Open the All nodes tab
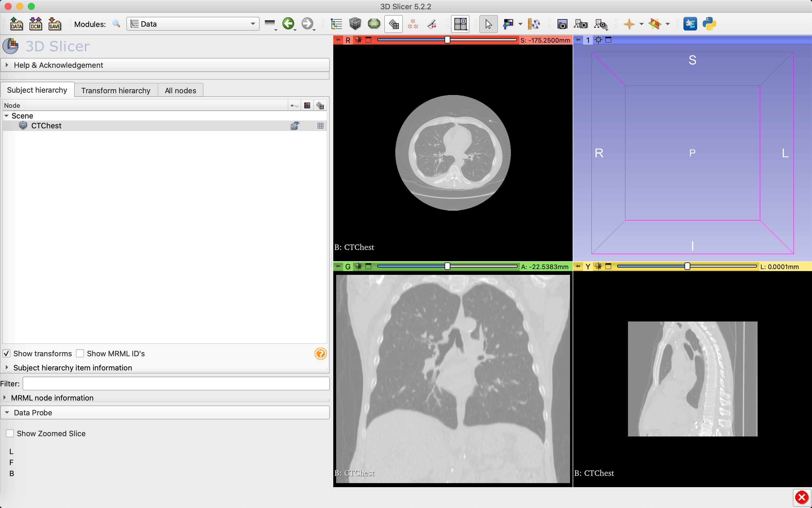 [180, 90]
